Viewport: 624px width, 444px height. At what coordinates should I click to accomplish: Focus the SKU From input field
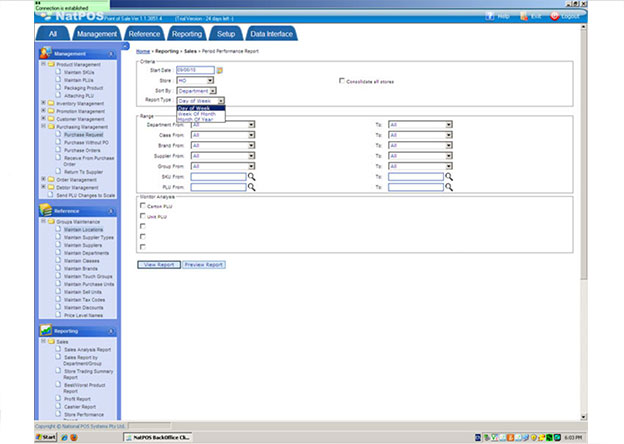click(218, 177)
